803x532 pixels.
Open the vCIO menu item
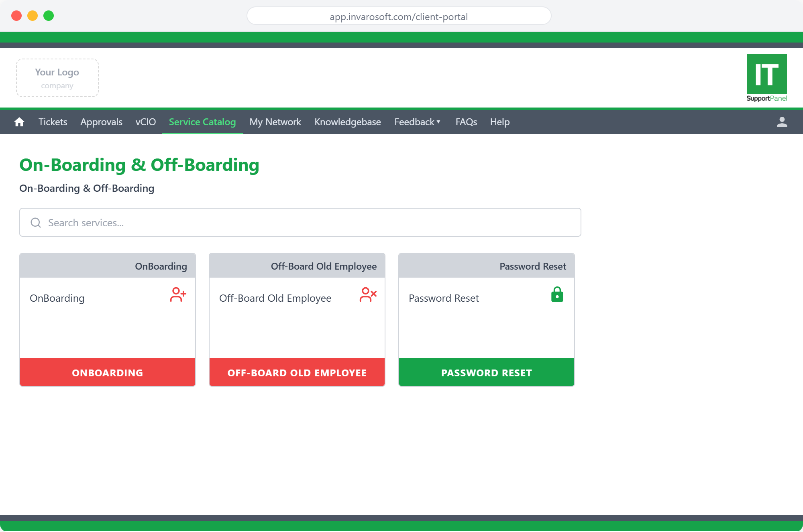[145, 122]
